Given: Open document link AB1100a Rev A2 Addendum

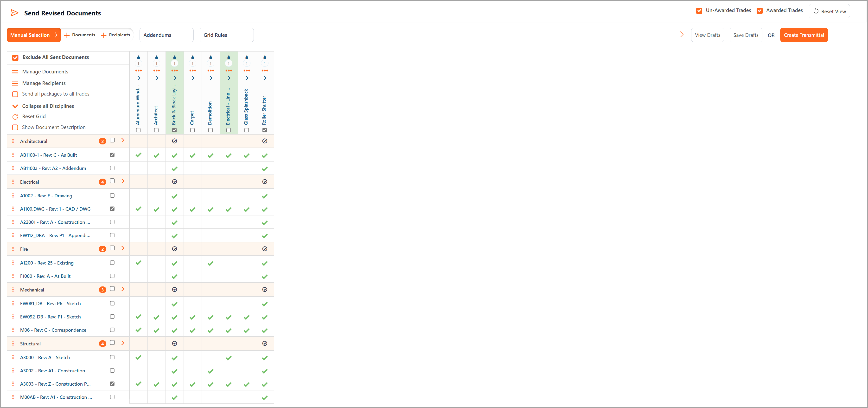Looking at the screenshot, I should tap(53, 168).
